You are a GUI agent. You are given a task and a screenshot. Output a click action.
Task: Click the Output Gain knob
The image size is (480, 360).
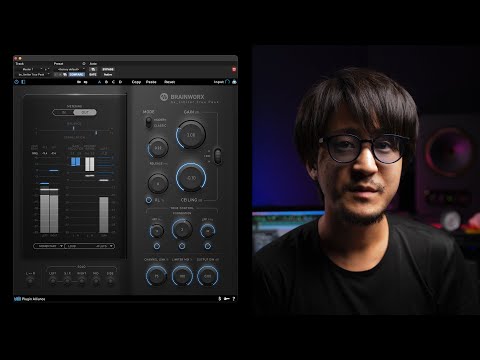(208, 276)
